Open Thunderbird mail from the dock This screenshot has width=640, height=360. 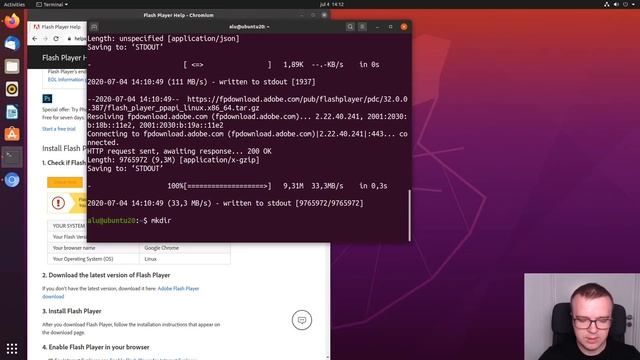pyautogui.click(x=12, y=43)
